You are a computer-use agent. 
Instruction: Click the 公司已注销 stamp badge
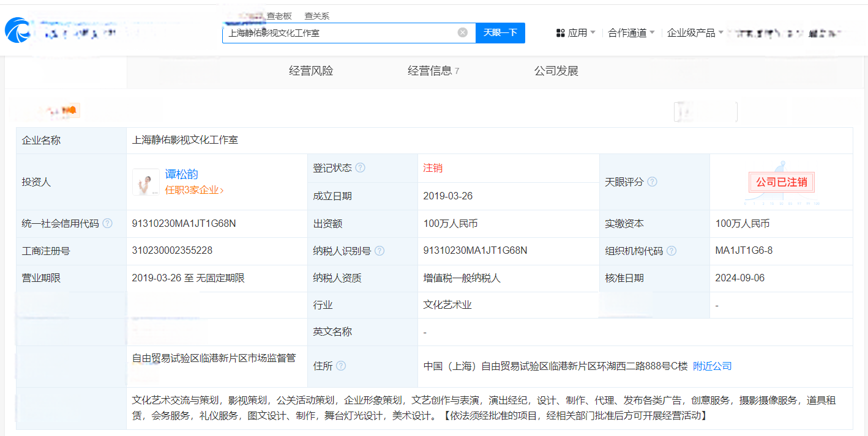click(782, 182)
